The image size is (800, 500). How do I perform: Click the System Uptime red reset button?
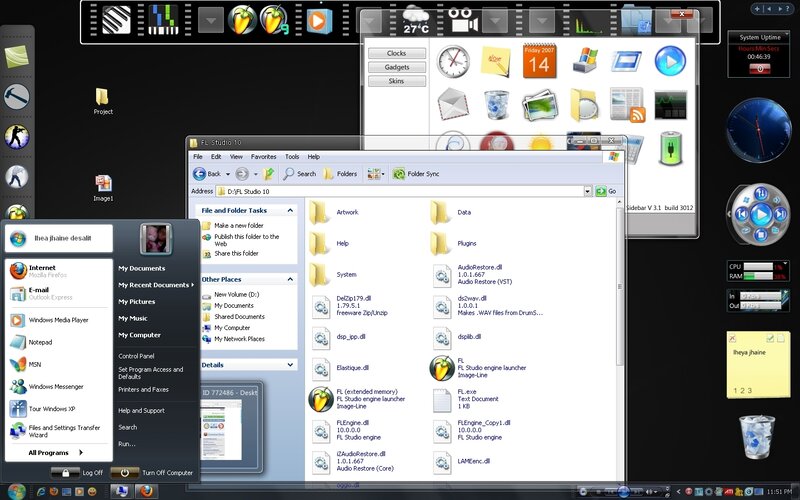pyautogui.click(x=760, y=69)
